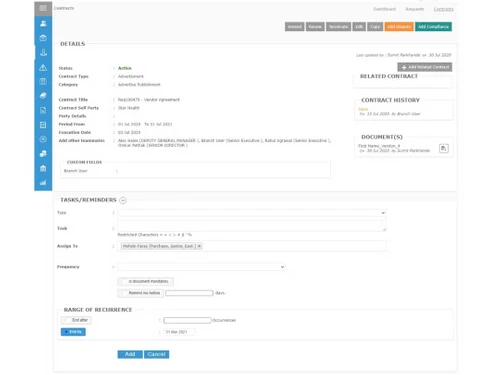Screen dimensions: 500x375
Task: Click the contract title Vendor Agreement text
Action: [149, 100]
